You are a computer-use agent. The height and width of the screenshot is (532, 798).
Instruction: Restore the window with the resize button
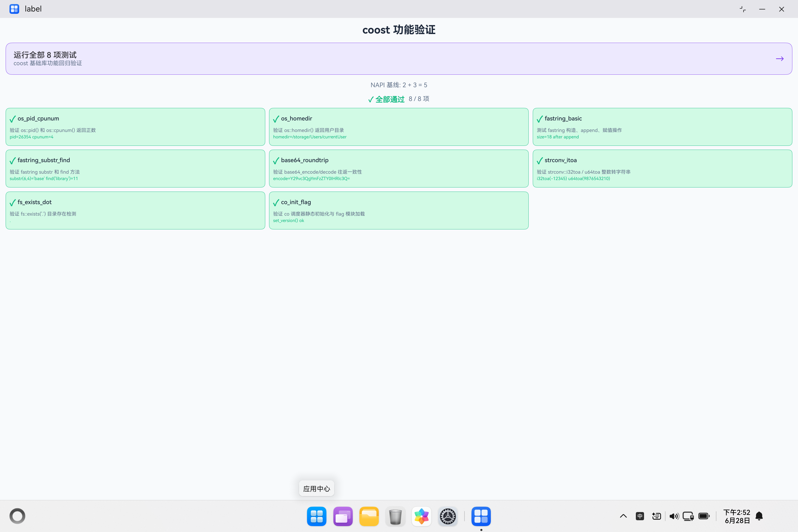(x=743, y=9)
